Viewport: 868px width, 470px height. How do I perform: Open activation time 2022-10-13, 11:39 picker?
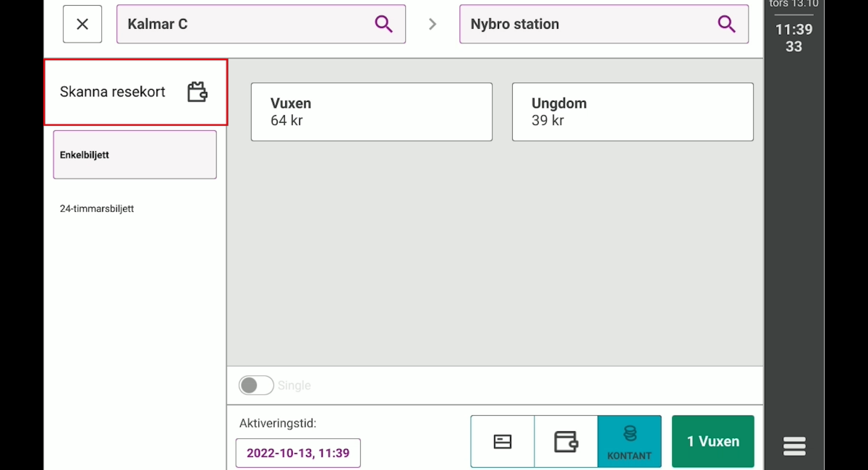pos(298,453)
